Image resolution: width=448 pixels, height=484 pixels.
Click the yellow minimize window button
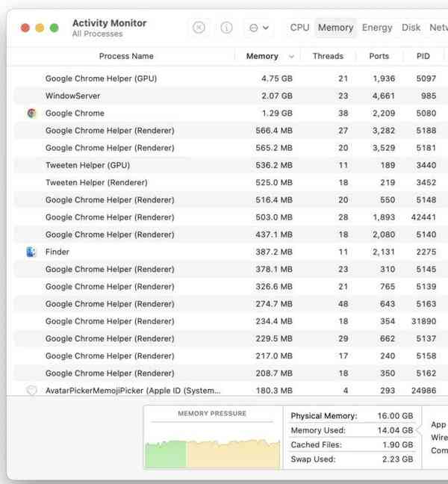[40, 28]
